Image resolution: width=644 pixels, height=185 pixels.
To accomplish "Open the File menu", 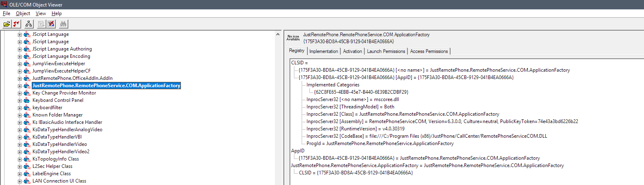I will click(7, 13).
